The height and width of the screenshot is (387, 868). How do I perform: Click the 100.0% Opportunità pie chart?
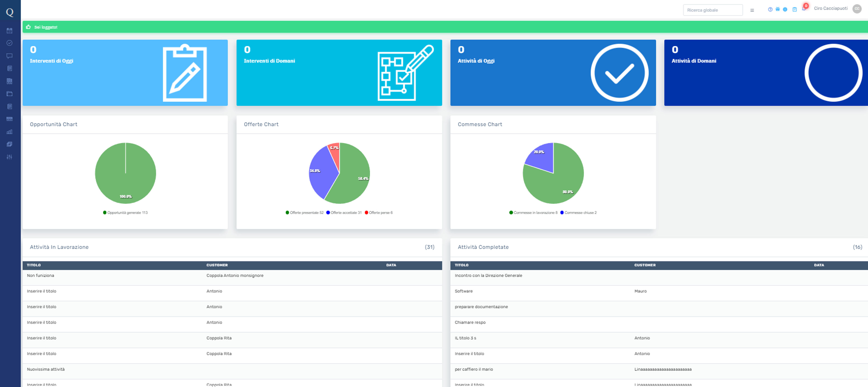click(x=125, y=173)
